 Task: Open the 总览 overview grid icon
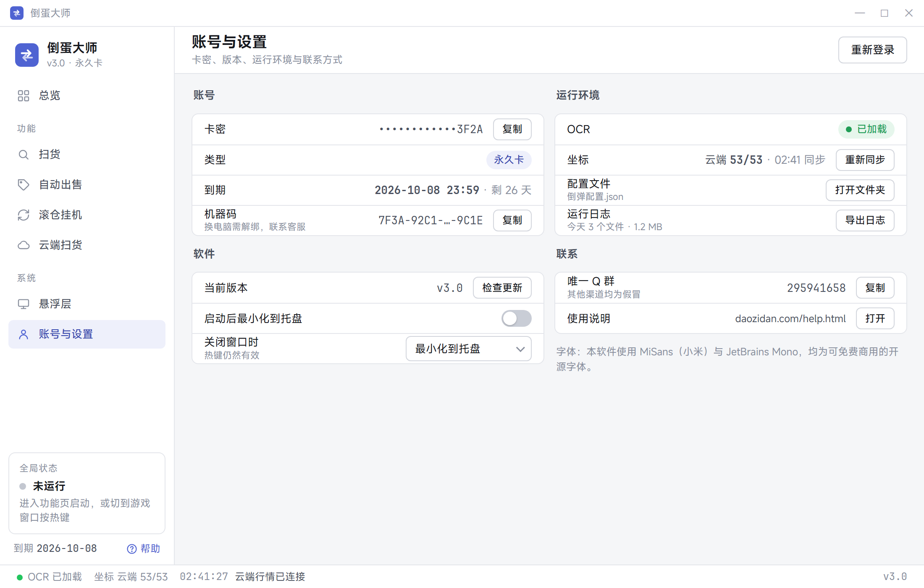pyautogui.click(x=24, y=96)
